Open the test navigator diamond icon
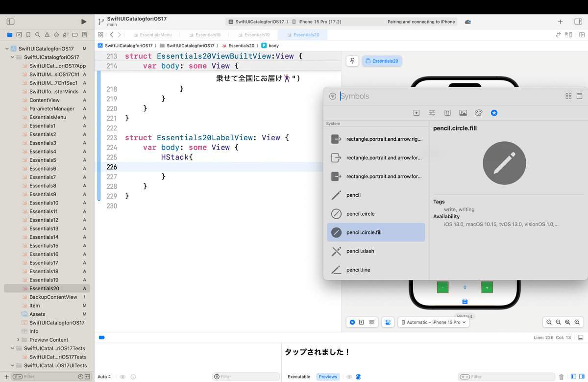Viewport: 588px width, 382px height. [x=56, y=35]
